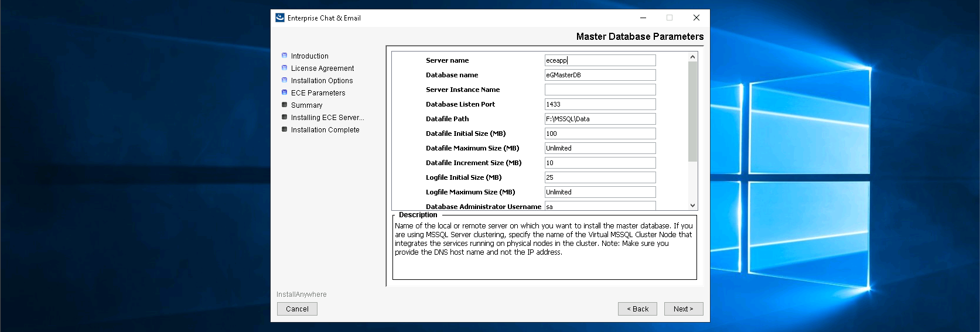Click the Introduction step bullet icon
Image resolution: width=980 pixels, height=332 pixels.
[285, 56]
